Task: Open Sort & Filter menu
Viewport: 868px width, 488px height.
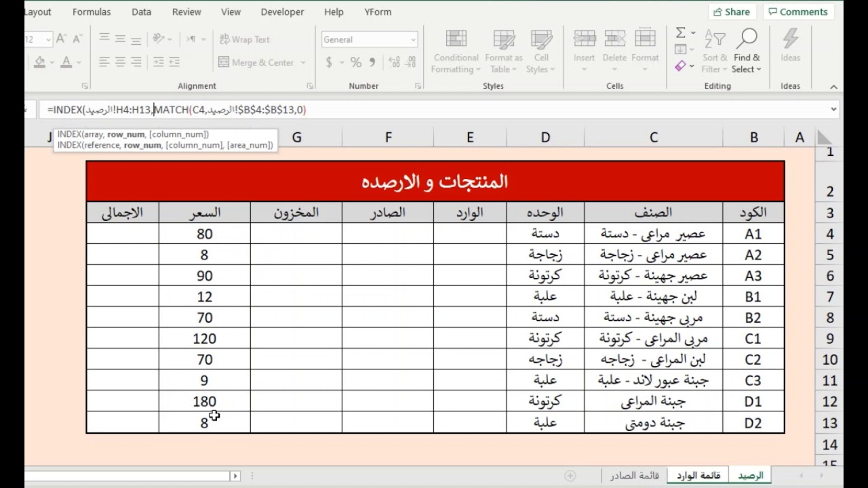Action: (x=715, y=52)
